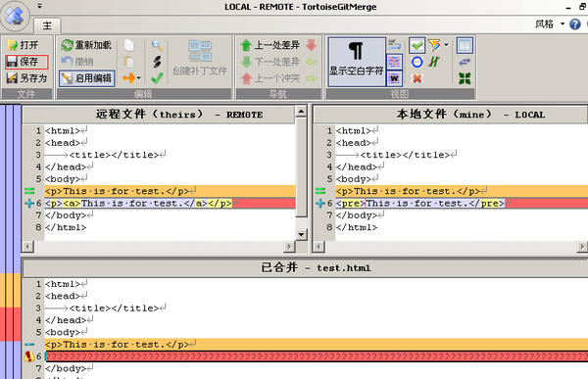Toggle the green checkmark view option
588x379 pixels.
417,45
